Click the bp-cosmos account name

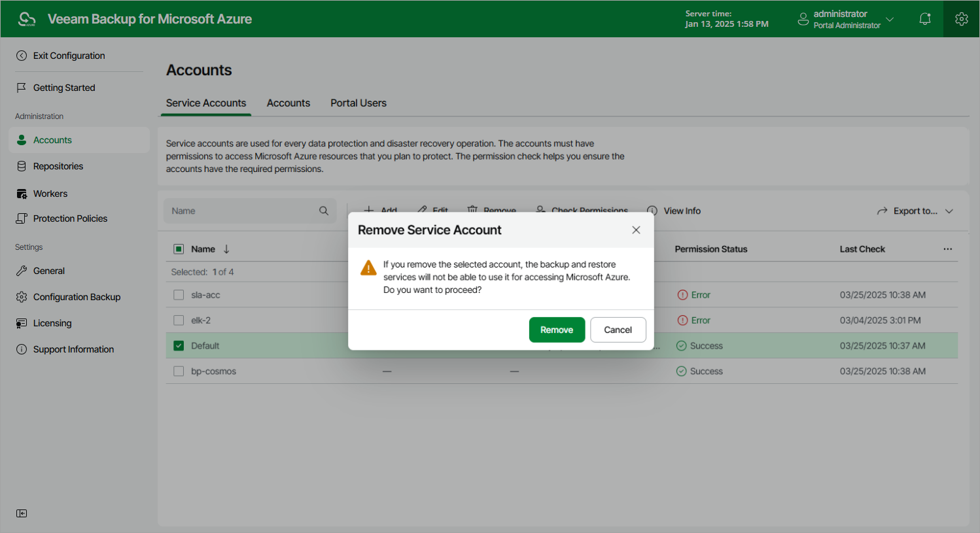click(x=213, y=371)
